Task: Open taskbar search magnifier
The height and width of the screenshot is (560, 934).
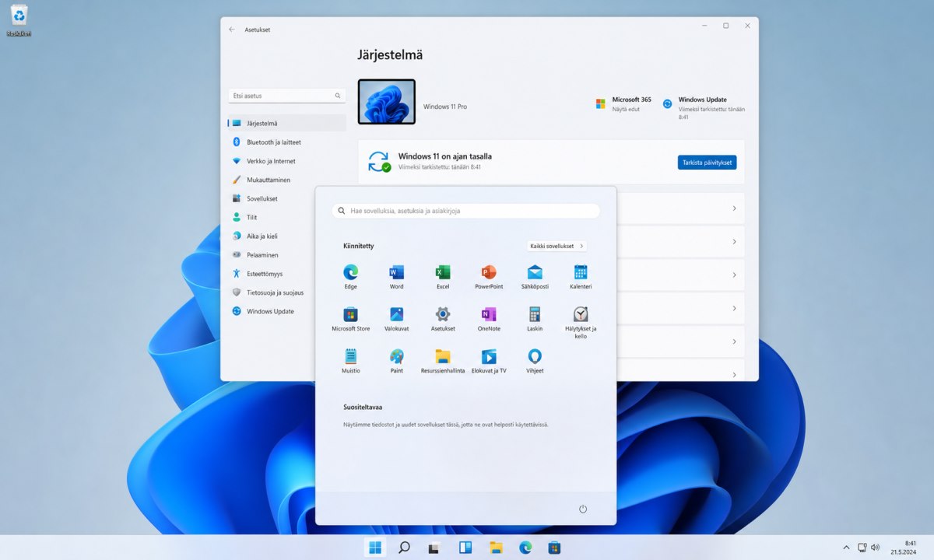Action: tap(404, 547)
